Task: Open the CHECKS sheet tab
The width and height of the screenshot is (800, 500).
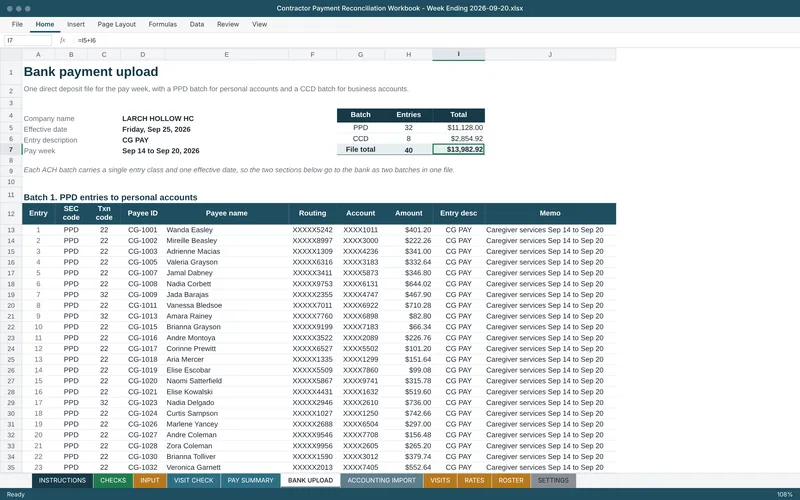Action: click(113, 481)
